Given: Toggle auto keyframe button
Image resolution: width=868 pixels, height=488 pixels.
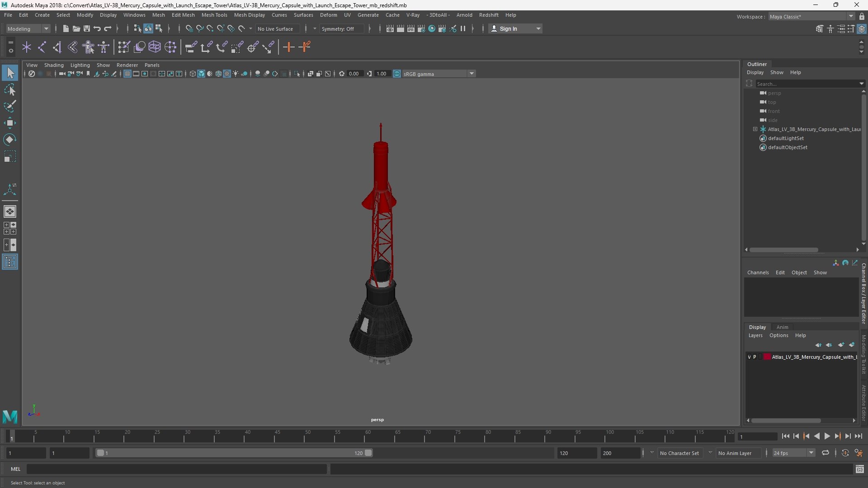Looking at the screenshot, I should click(x=845, y=453).
